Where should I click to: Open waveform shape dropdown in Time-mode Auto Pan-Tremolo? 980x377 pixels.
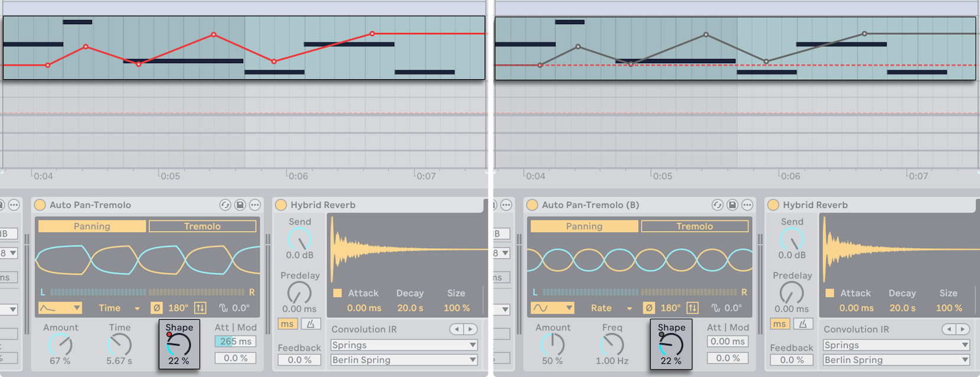tap(60, 308)
